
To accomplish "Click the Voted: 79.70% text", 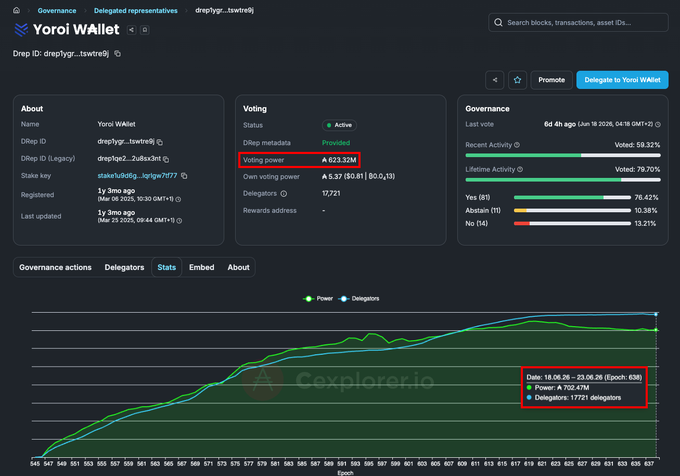I will coord(637,170).
